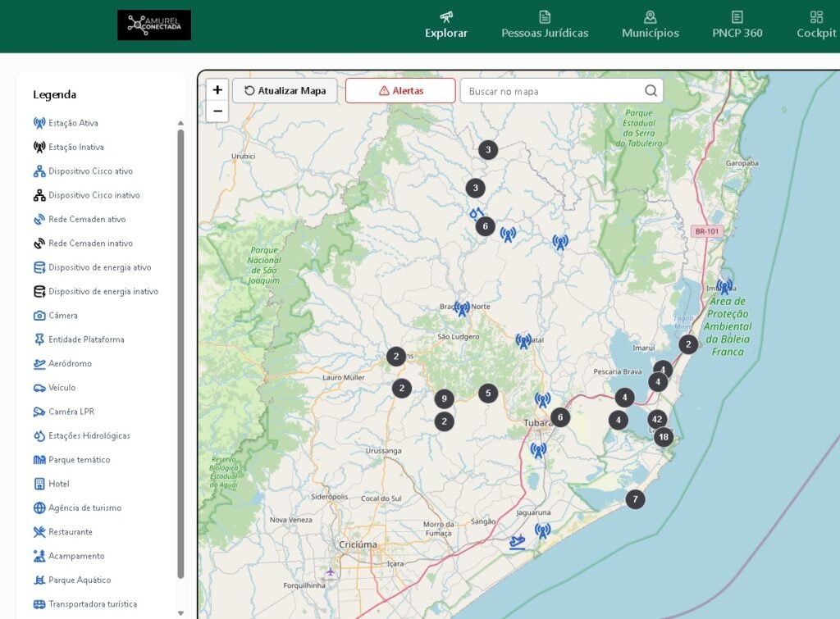Screen dimensions: 840x619
Task: Click the legend scroll up arrow
Action: 180,123
